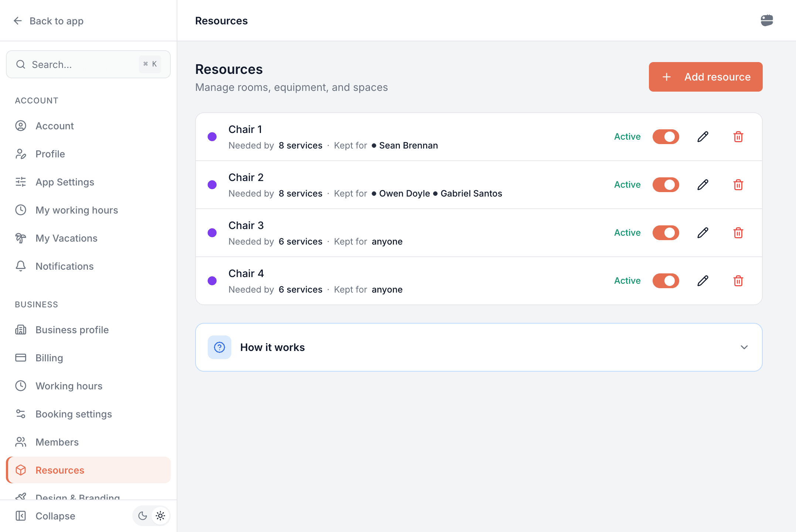Click the Collapse label in sidebar
796x532 pixels.
[x=55, y=516]
